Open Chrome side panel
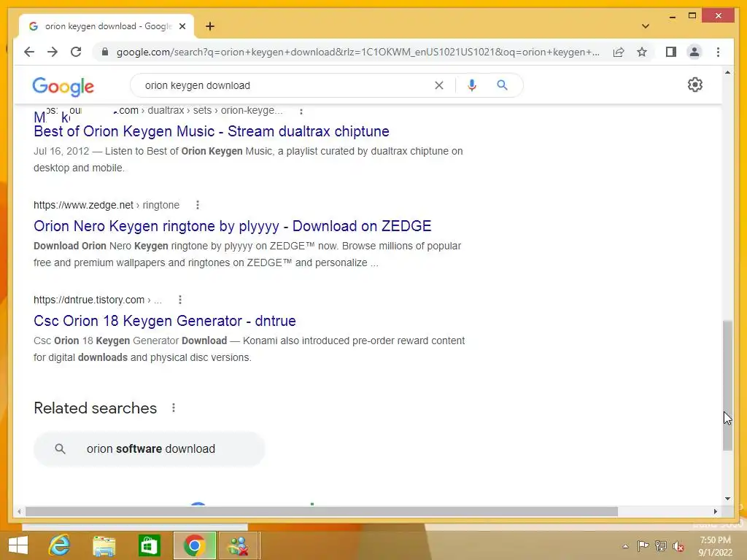The image size is (747, 560). 671,52
